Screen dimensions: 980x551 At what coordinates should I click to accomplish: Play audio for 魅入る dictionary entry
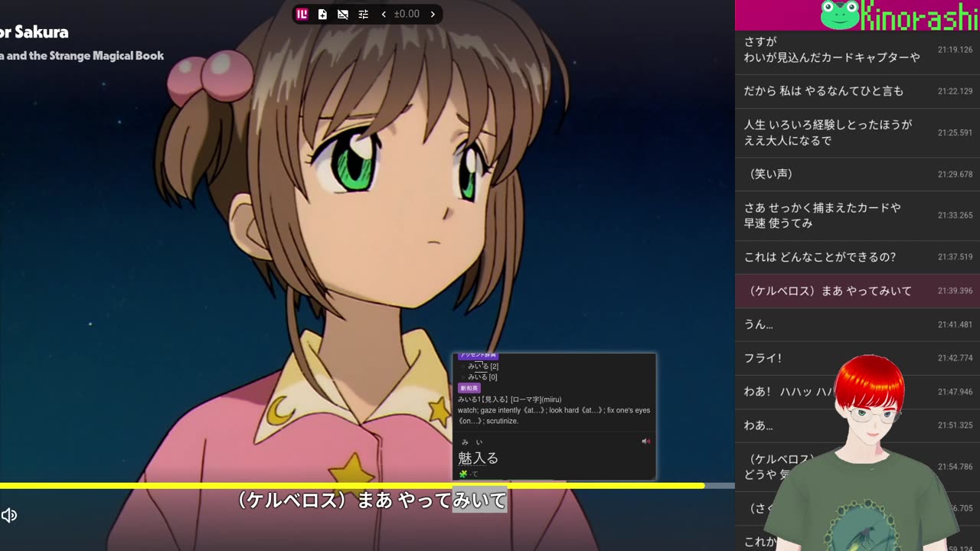(x=645, y=442)
